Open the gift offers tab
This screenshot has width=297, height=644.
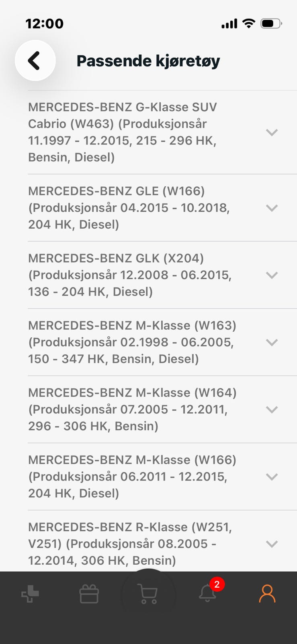(89, 594)
